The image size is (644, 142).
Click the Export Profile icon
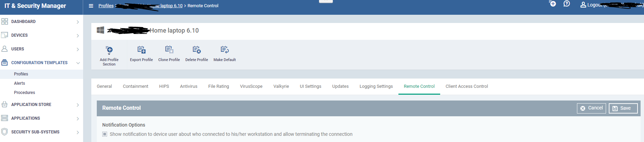[141, 50]
